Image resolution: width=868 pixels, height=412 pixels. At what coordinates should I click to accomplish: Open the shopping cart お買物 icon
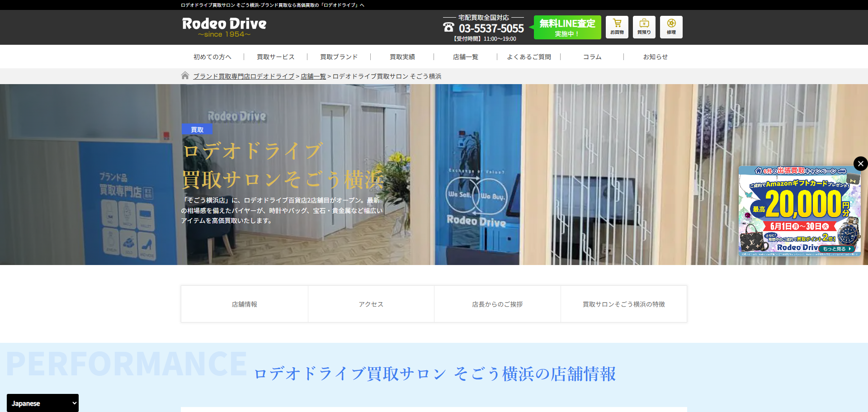(x=617, y=27)
